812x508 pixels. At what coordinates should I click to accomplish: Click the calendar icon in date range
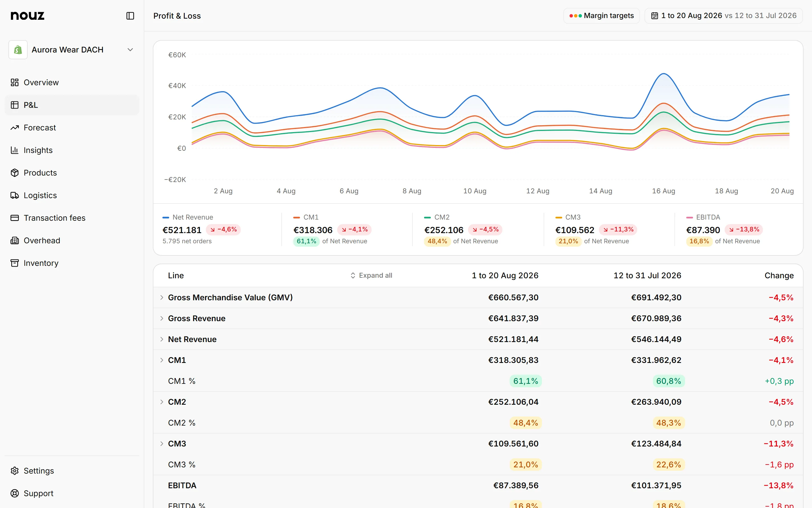pyautogui.click(x=654, y=16)
